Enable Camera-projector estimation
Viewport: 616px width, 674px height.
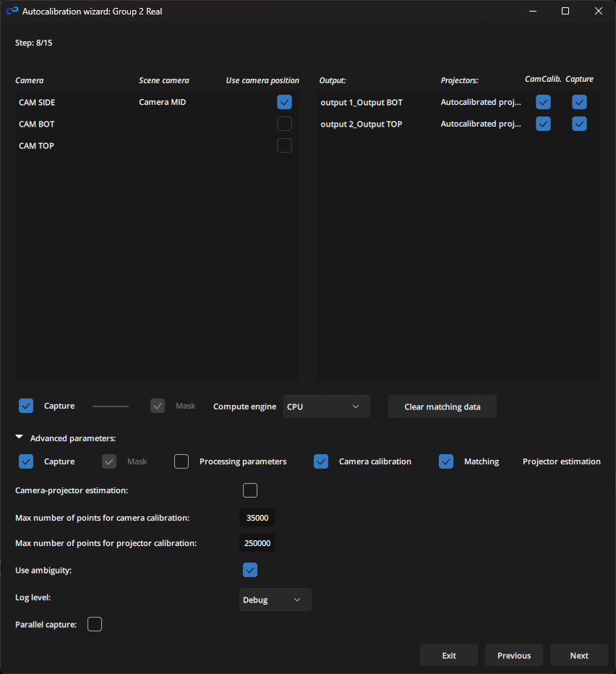249,490
